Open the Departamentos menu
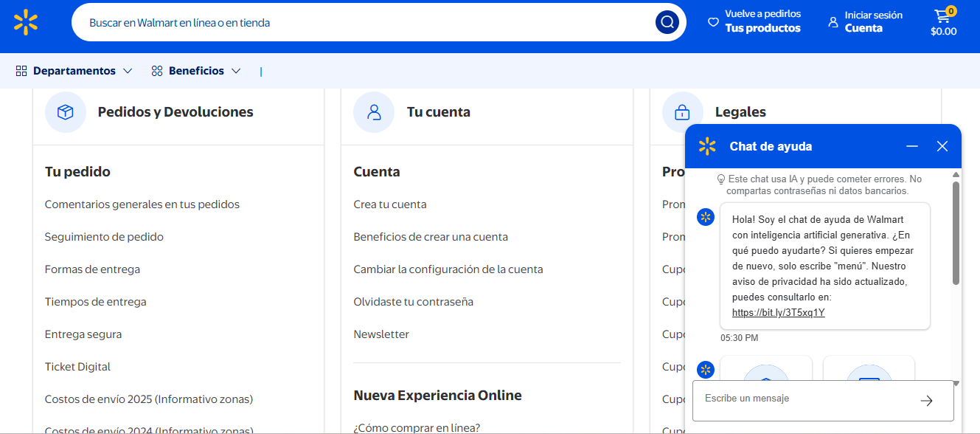 (74, 71)
